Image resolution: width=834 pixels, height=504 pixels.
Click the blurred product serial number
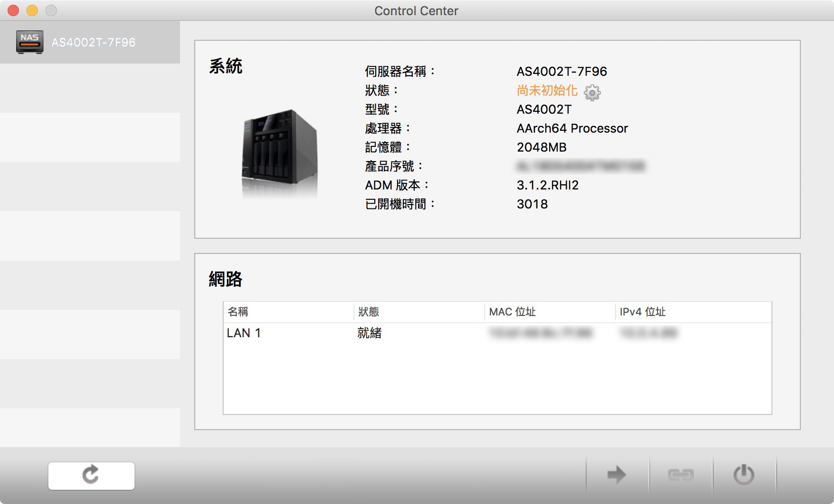point(580,166)
